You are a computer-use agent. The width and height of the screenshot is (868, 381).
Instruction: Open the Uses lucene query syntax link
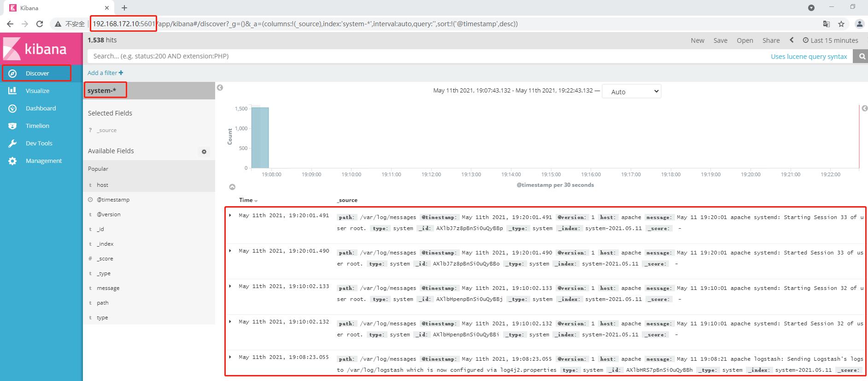tap(809, 57)
